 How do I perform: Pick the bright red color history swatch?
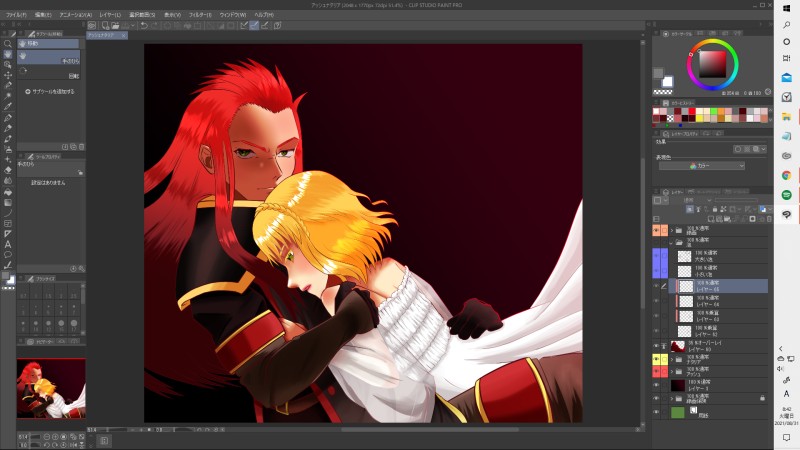692,112
